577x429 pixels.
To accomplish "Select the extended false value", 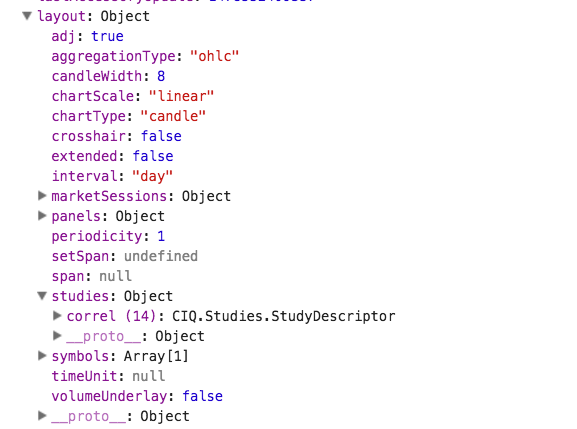I will [153, 156].
